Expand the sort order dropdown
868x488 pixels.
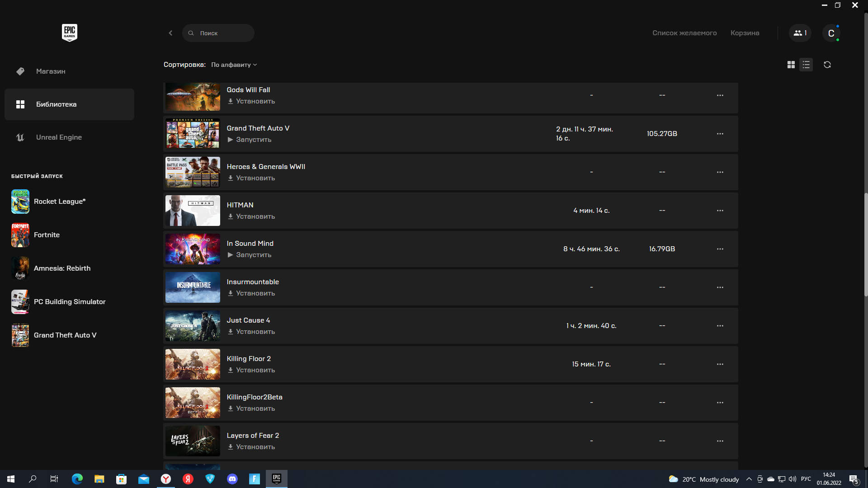point(234,65)
